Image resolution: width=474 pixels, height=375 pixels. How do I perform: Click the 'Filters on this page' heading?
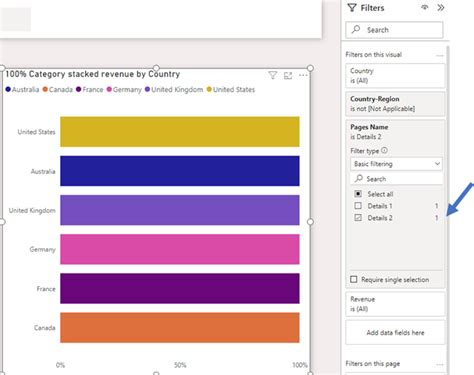click(x=373, y=364)
